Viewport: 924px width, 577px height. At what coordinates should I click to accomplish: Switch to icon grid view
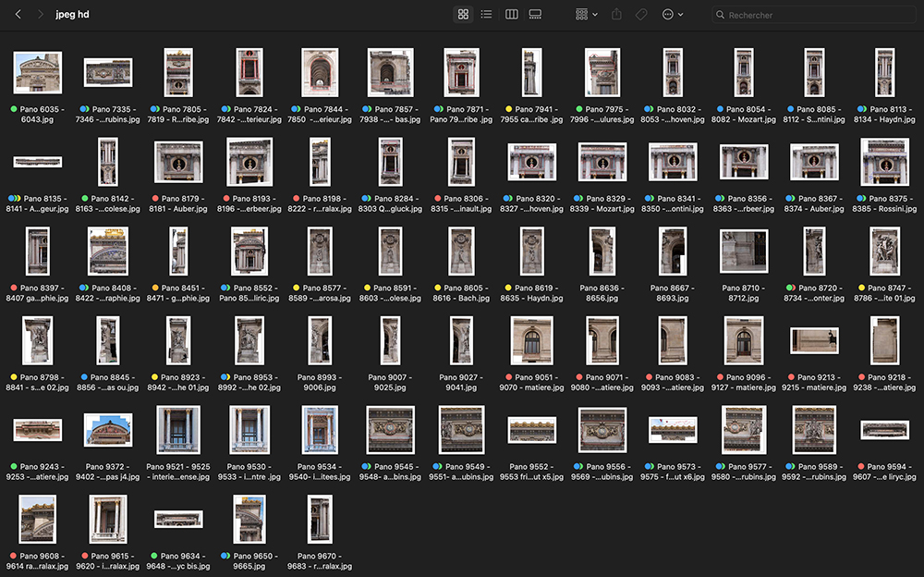(x=463, y=15)
